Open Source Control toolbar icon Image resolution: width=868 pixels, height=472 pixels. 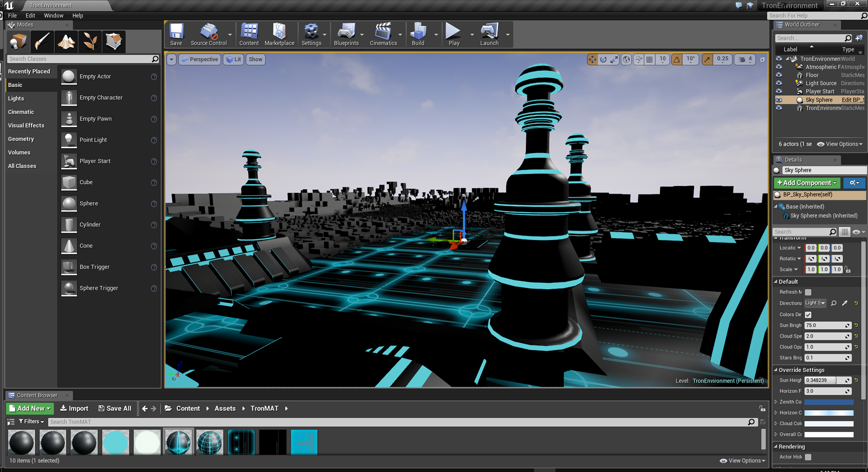(x=208, y=34)
